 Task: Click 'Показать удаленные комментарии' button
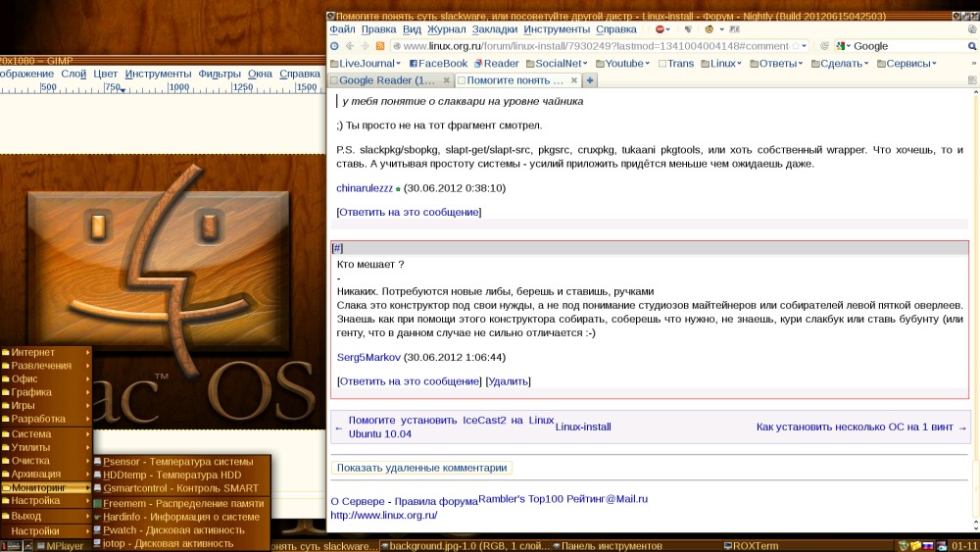click(x=421, y=468)
